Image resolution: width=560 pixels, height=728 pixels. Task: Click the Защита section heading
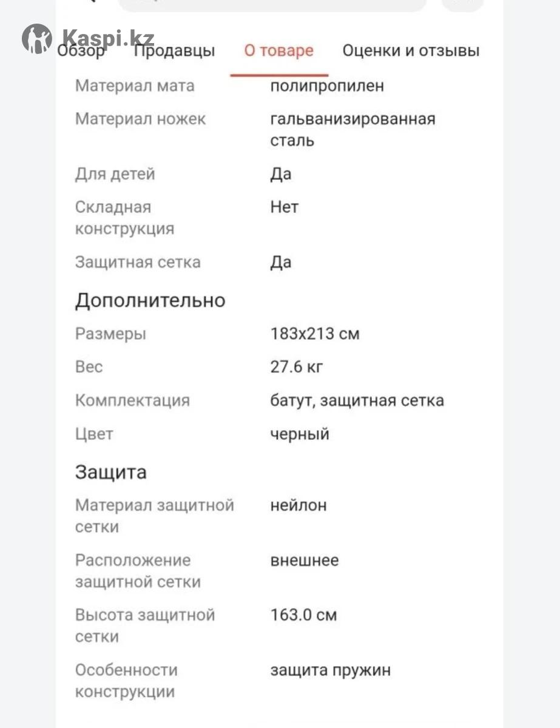pyautogui.click(x=110, y=472)
